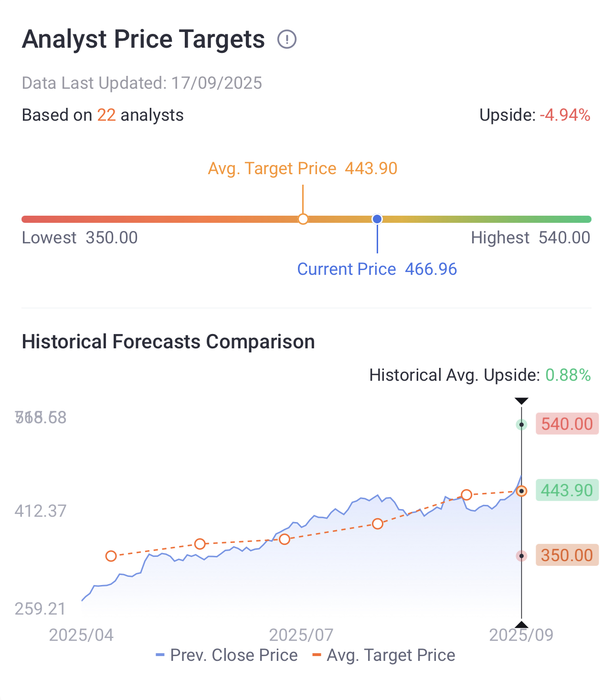This screenshot has width=613, height=700.
Task: Click the bottom black triangle of chart cursor line
Action: tap(521, 625)
